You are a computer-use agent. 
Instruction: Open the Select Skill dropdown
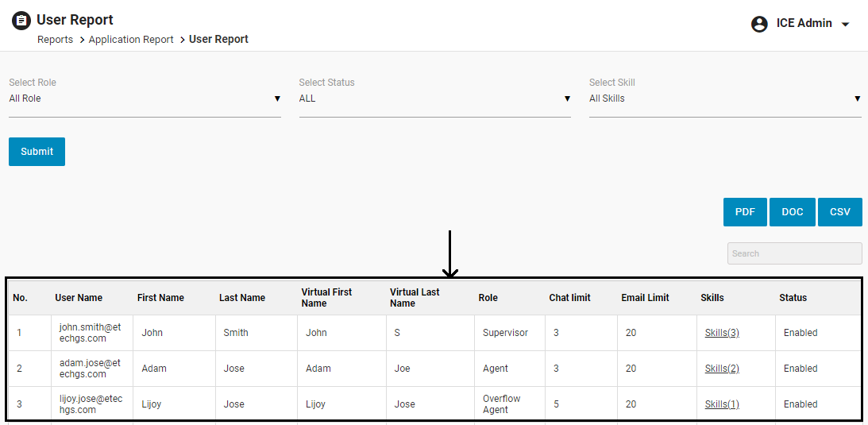724,99
